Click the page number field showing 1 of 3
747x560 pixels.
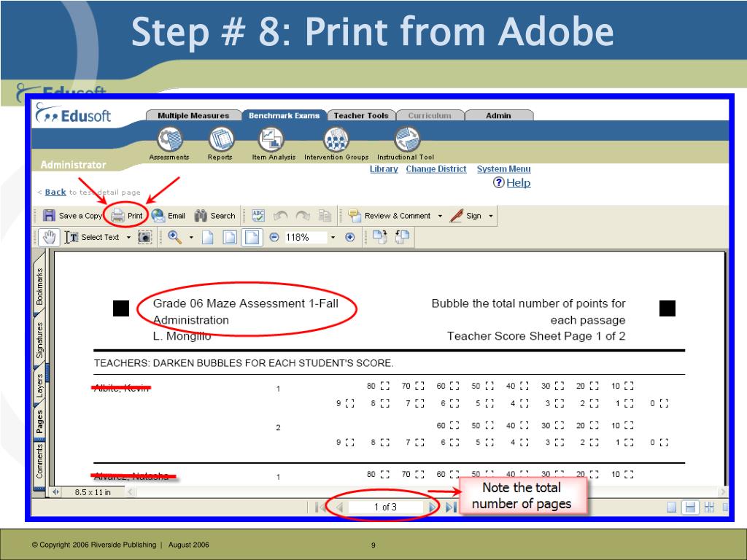[385, 507]
